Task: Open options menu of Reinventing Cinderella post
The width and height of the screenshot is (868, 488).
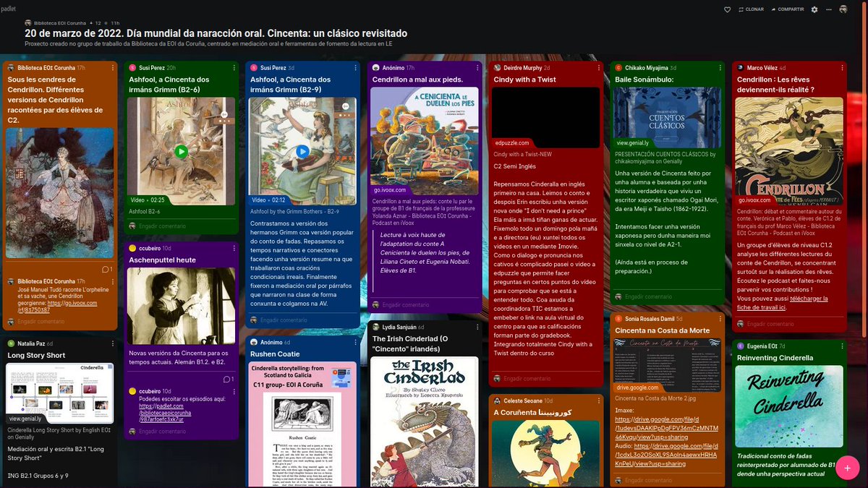Action: [841, 346]
